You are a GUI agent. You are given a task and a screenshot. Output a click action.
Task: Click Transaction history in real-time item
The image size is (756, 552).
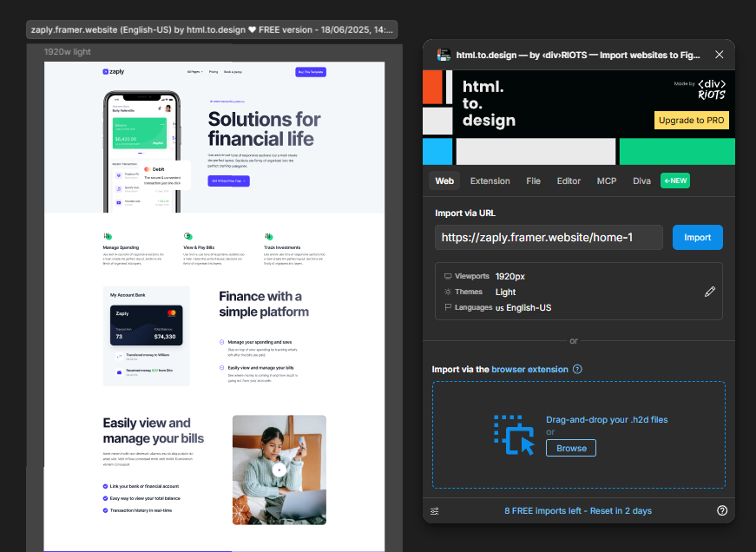(x=137, y=510)
